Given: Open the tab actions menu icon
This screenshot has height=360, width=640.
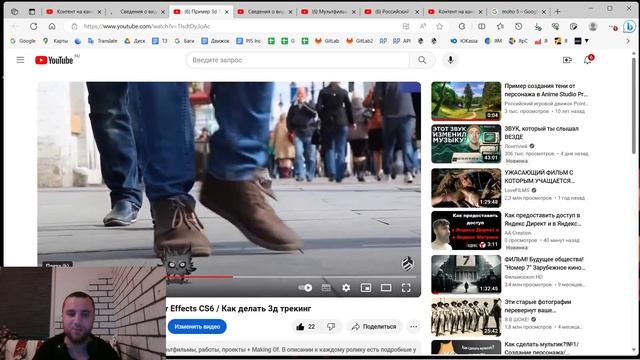Looking at the screenshot, I should (32, 12).
